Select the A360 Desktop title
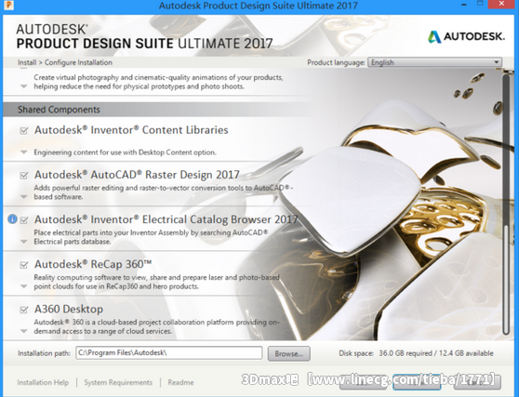532x397 pixels. click(x=69, y=309)
